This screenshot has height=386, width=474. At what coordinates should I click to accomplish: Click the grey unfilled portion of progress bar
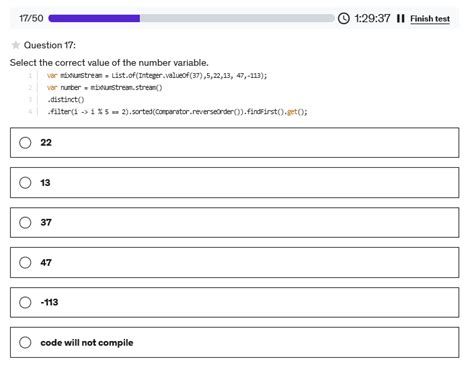point(237,18)
